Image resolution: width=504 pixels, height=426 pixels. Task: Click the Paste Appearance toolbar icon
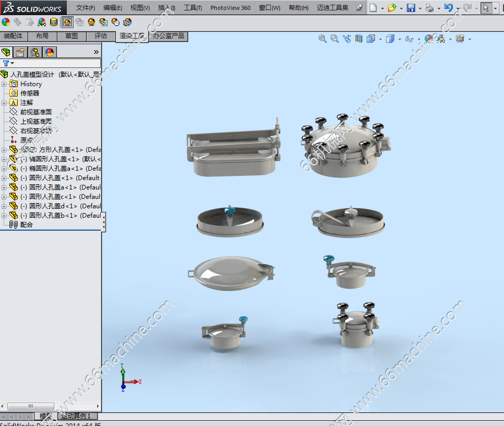(29, 22)
